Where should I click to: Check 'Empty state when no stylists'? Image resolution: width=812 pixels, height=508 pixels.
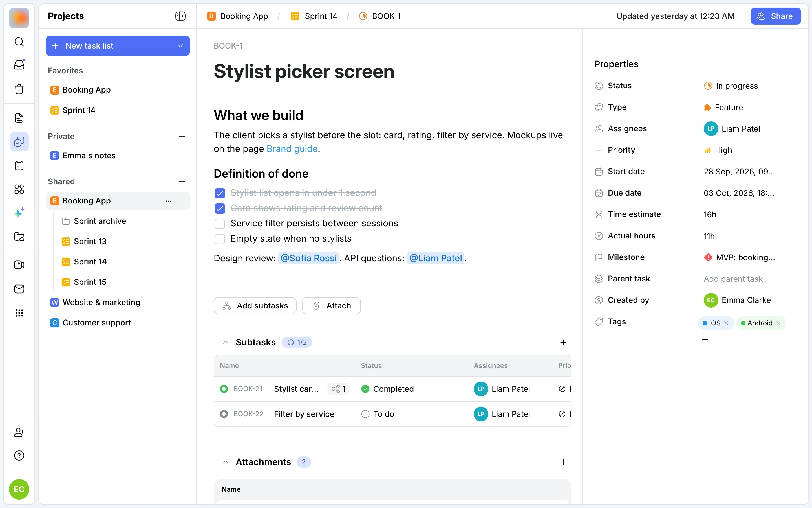(220, 239)
